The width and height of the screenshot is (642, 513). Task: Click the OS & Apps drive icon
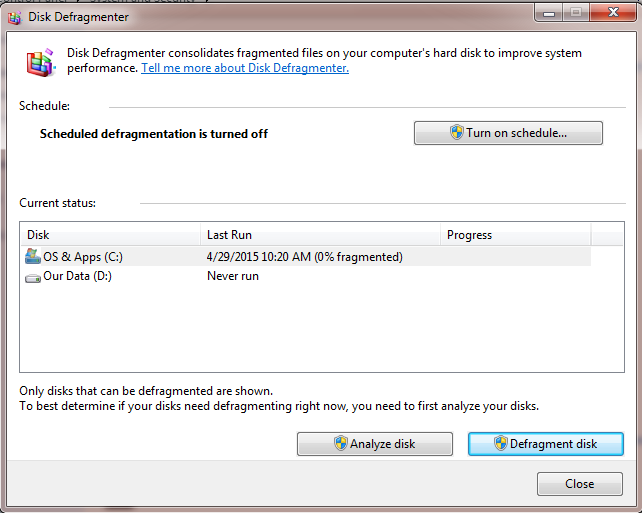[x=33, y=256]
